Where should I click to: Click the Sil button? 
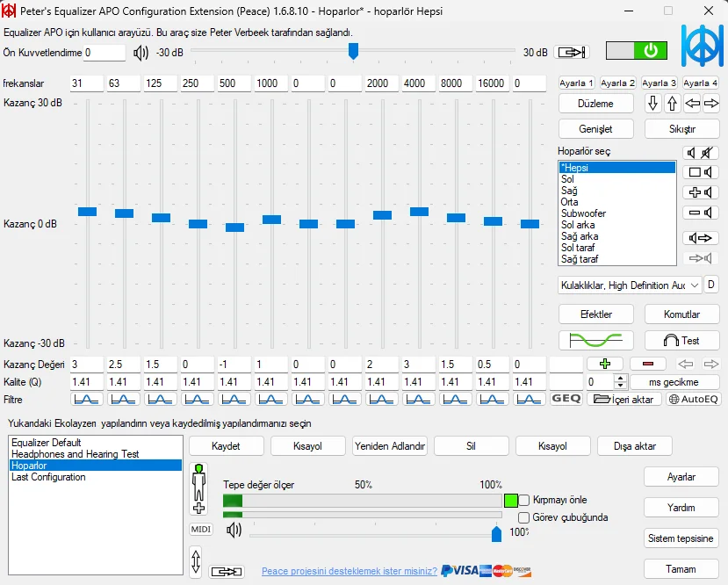coord(472,446)
